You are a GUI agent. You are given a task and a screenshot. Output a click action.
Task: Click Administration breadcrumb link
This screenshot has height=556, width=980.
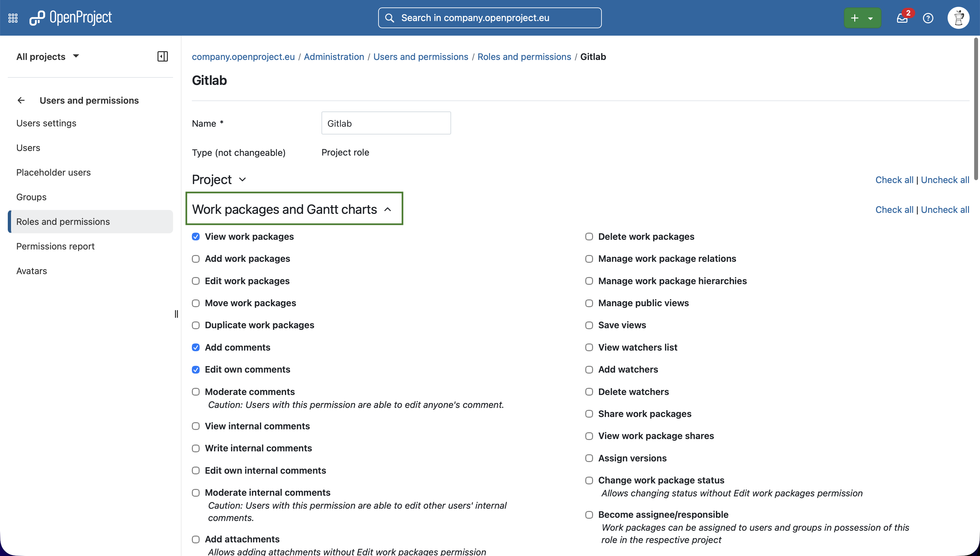point(334,56)
